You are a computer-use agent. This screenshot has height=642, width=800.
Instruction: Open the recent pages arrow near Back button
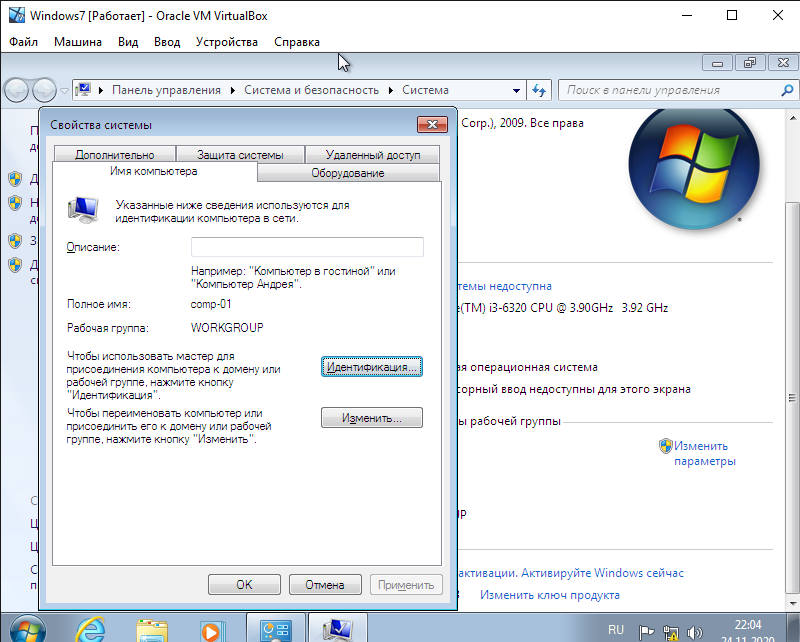(x=64, y=90)
